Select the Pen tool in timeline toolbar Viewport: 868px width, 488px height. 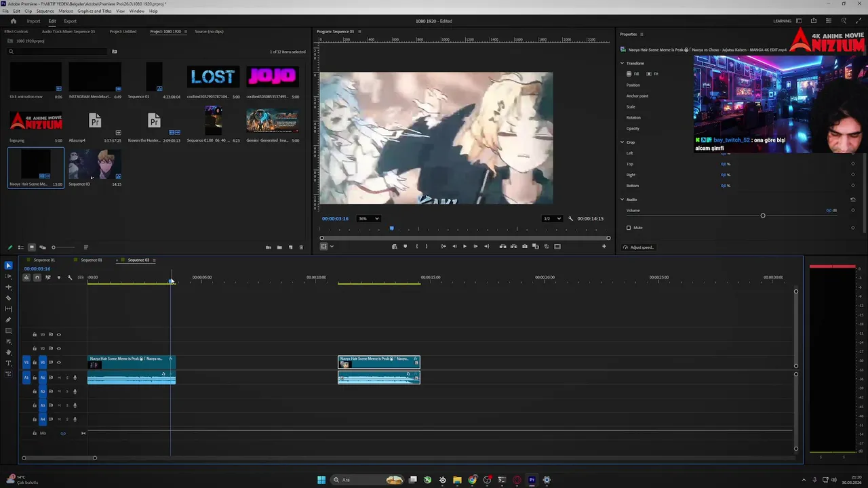8,320
